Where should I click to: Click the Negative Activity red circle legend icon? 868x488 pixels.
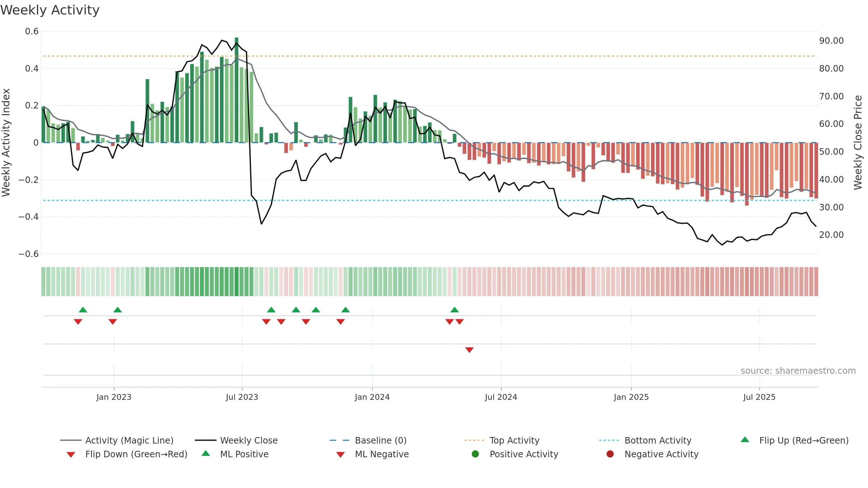tap(610, 454)
